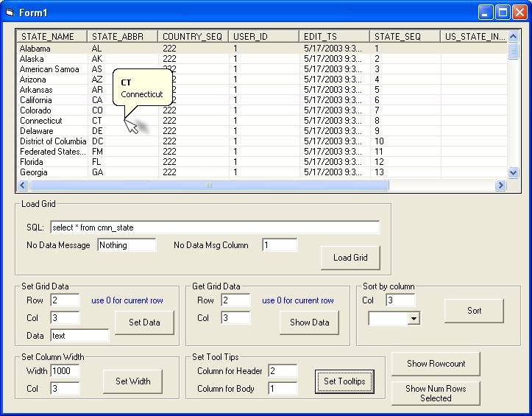Maximize the Form1 window
532x416 pixels.
502,12
